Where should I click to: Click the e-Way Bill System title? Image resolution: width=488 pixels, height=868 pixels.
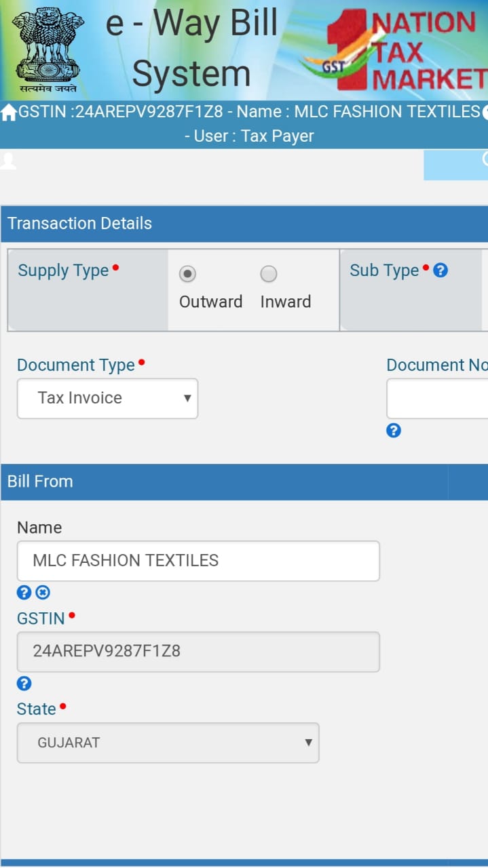tap(191, 49)
